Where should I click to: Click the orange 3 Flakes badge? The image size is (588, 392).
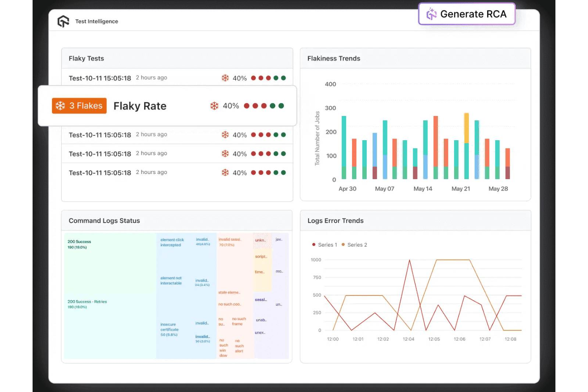coord(79,106)
